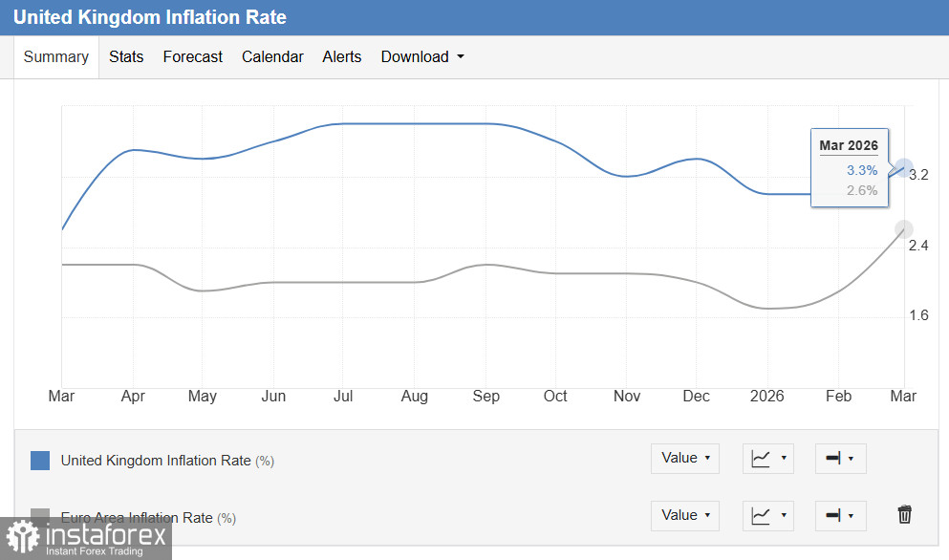Image resolution: width=949 pixels, height=560 pixels.
Task: Click the gray Euro Area end point marker
Action: pyautogui.click(x=903, y=229)
